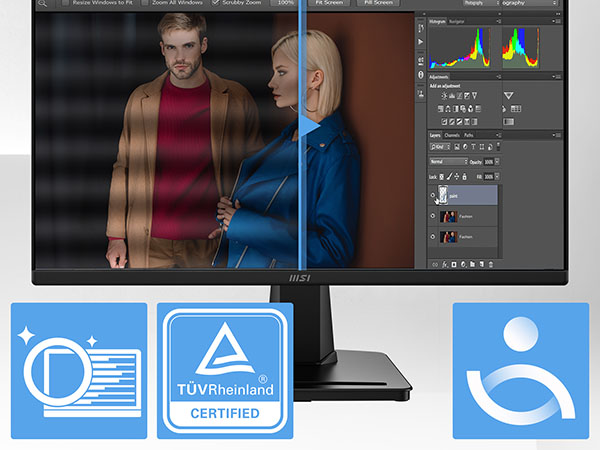The height and width of the screenshot is (450, 600).
Task: Filter layers for pixel layers
Action: pyautogui.click(x=457, y=147)
